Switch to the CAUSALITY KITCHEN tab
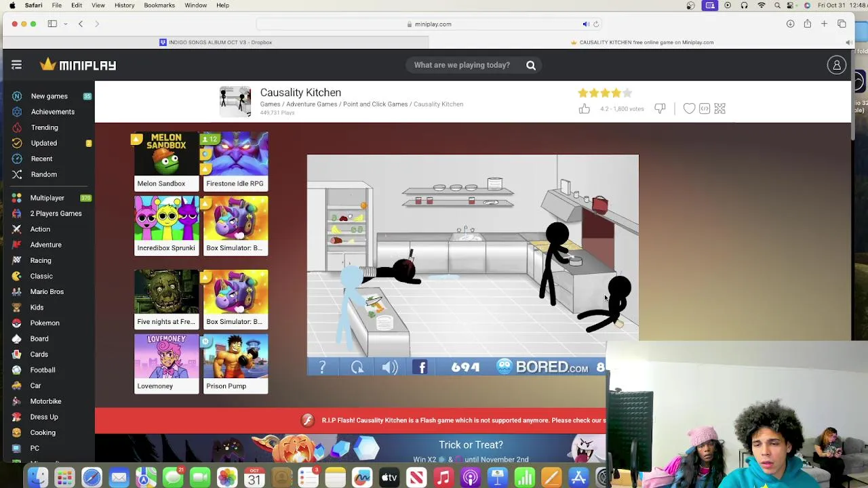 tap(642, 42)
